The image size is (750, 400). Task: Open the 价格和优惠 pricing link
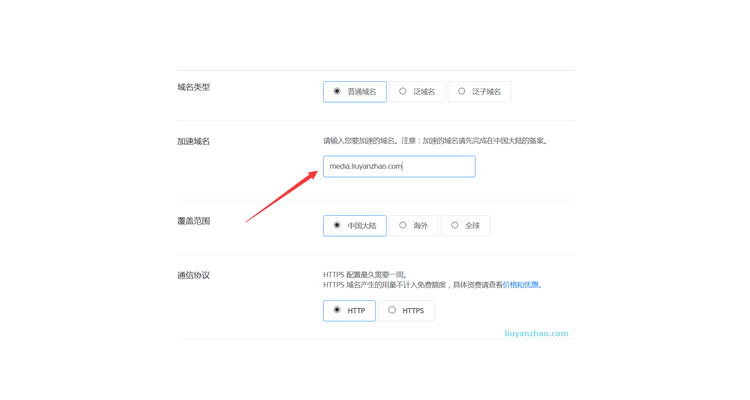[520, 285]
